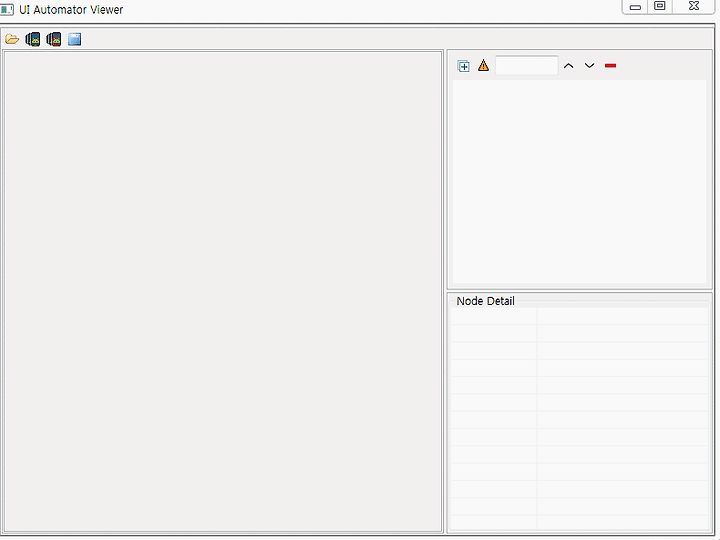Click the UI Automator Viewer title bar icon
The height and width of the screenshot is (540, 720).
point(7,9)
